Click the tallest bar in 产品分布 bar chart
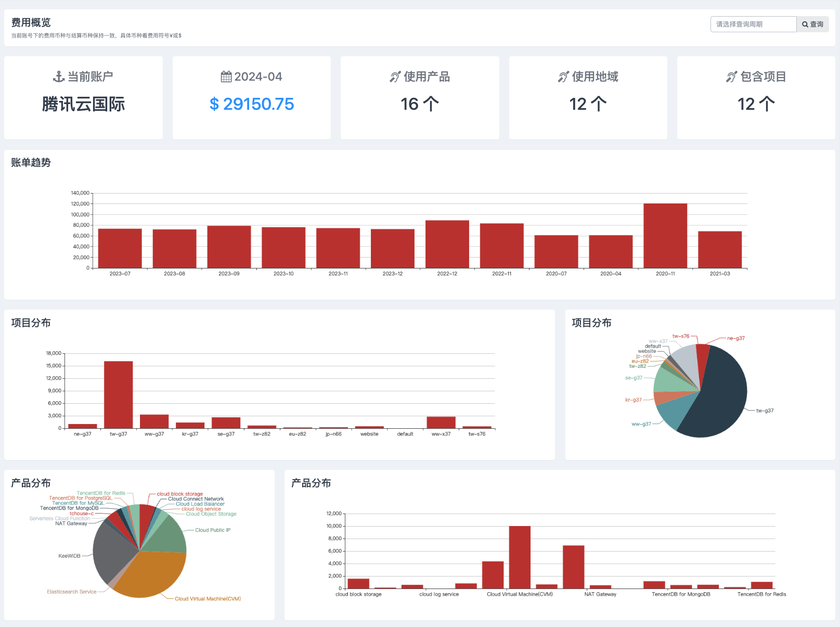 [520, 557]
